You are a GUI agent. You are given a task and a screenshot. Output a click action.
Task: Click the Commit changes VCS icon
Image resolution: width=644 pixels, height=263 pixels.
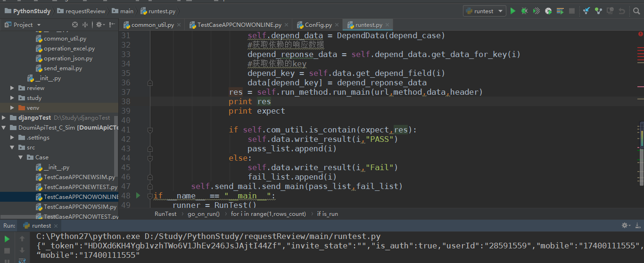(598, 11)
